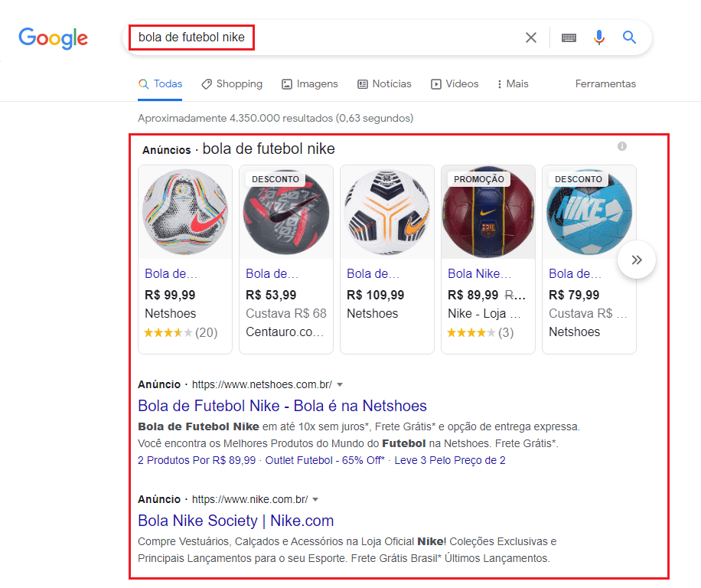Open the Notícias tab
This screenshot has width=701, height=588.
tap(384, 83)
